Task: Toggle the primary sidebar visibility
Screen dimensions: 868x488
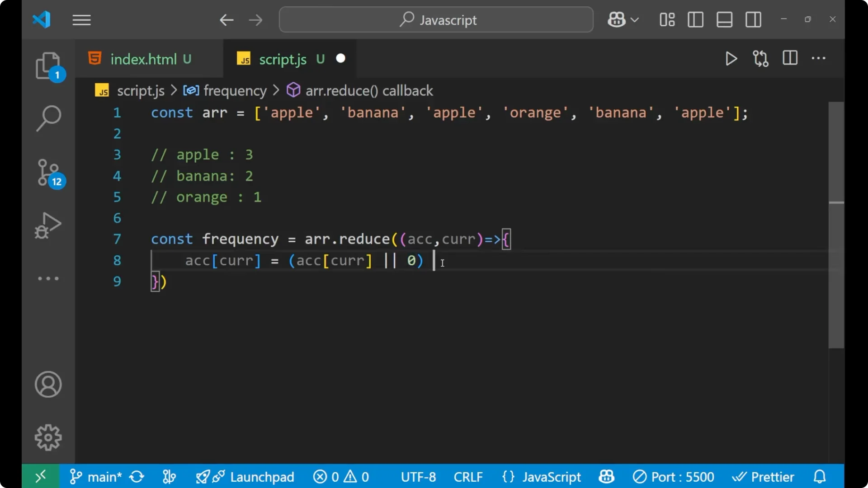Action: [695, 19]
